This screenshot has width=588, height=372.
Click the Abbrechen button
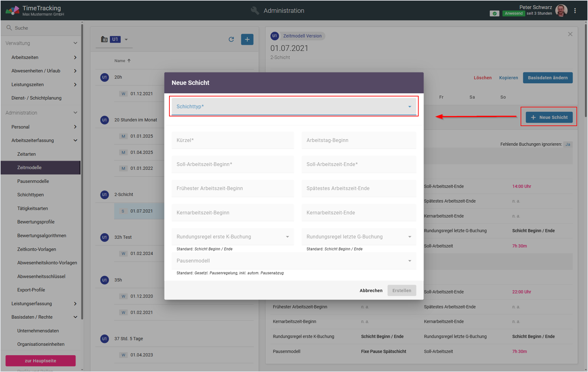click(x=371, y=290)
